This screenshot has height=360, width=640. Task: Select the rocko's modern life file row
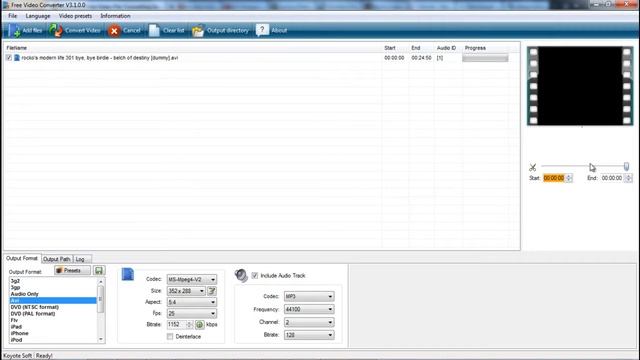(261, 58)
